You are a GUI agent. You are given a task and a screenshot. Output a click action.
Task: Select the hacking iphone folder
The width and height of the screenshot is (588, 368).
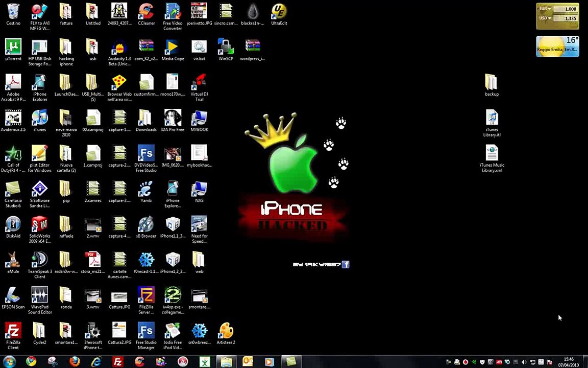tap(66, 53)
